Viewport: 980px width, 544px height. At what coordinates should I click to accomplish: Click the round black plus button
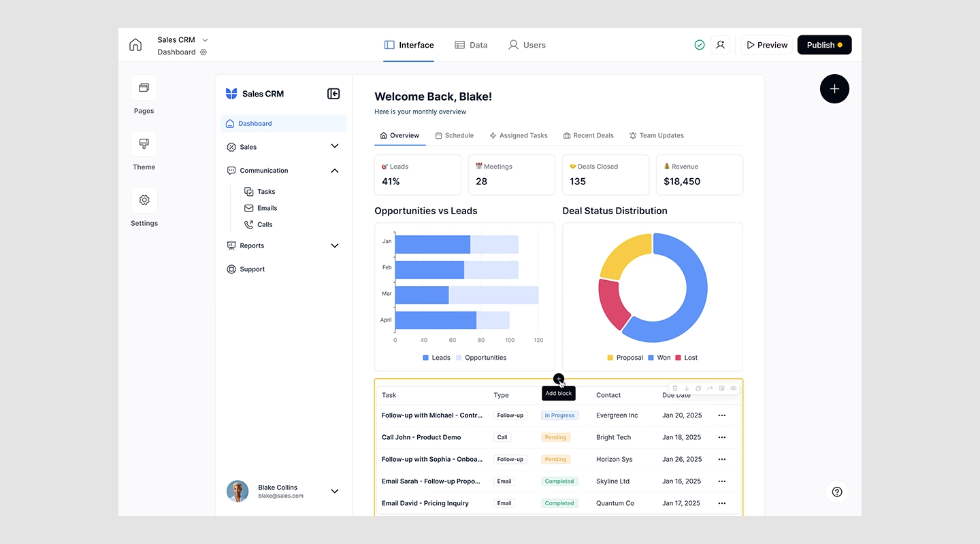[834, 89]
